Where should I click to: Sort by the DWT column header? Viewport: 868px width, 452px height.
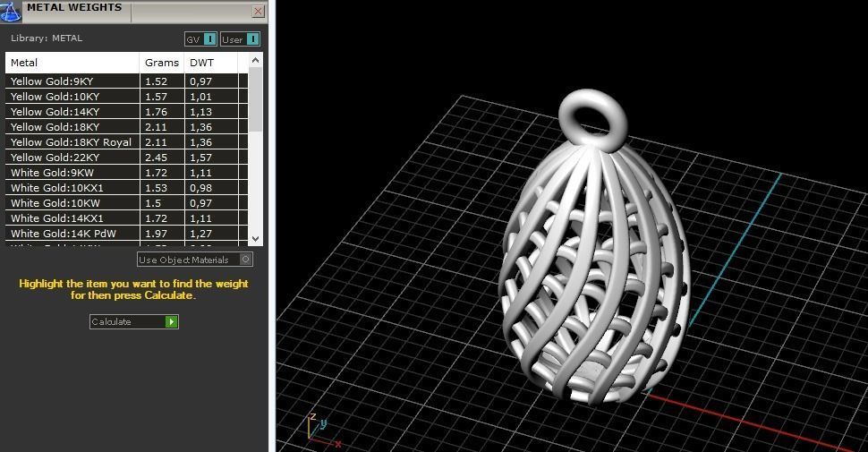point(211,63)
